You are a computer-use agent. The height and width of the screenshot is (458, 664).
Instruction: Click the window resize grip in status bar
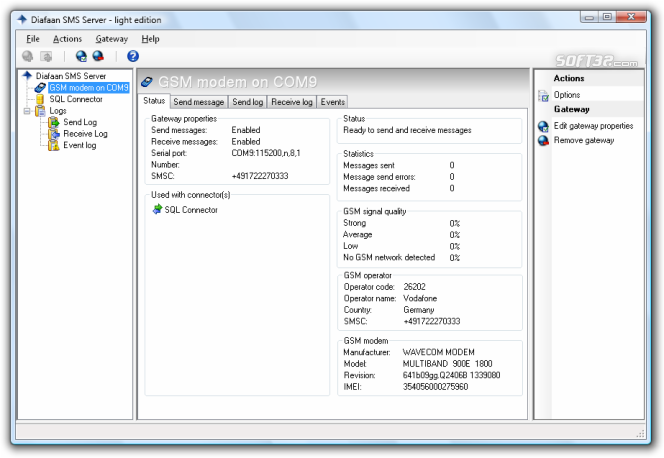(x=640, y=434)
